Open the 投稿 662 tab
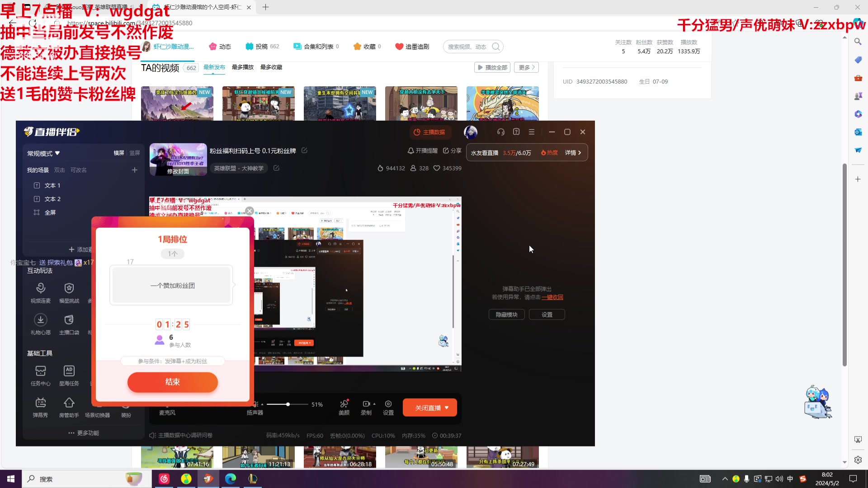 tap(262, 47)
